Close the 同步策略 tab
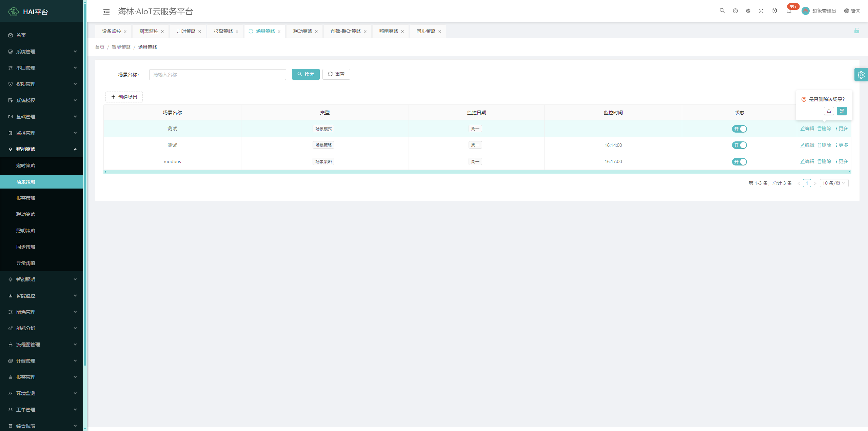868x431 pixels. 440,32
